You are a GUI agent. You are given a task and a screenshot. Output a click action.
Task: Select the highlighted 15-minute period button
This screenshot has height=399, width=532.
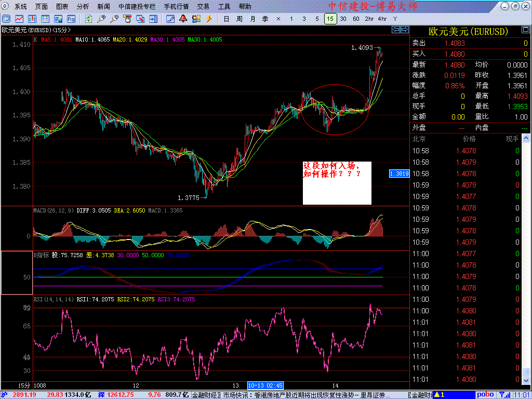pyautogui.click(x=330, y=19)
